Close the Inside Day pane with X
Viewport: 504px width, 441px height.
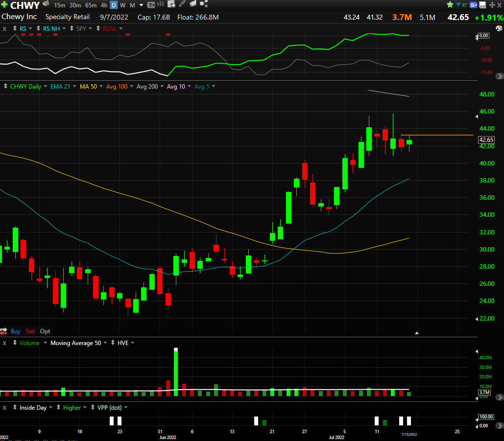(4, 408)
